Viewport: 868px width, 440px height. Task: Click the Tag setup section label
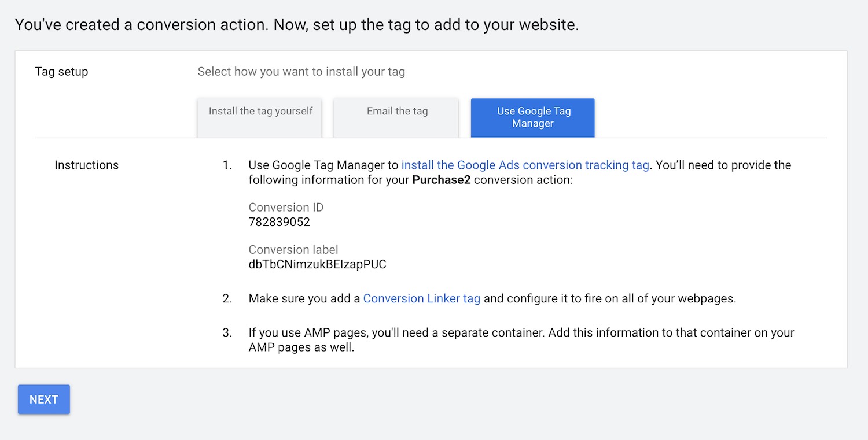pos(61,72)
